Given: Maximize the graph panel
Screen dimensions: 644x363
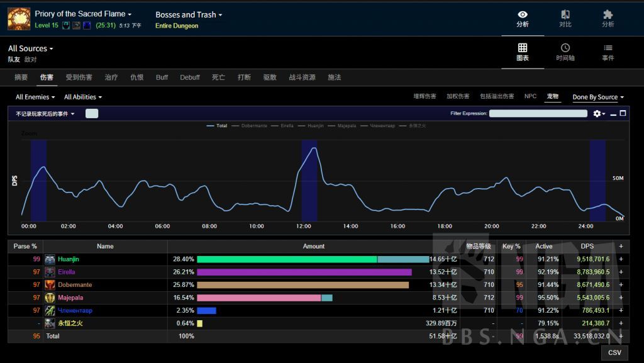Looking at the screenshot, I should (x=623, y=114).
